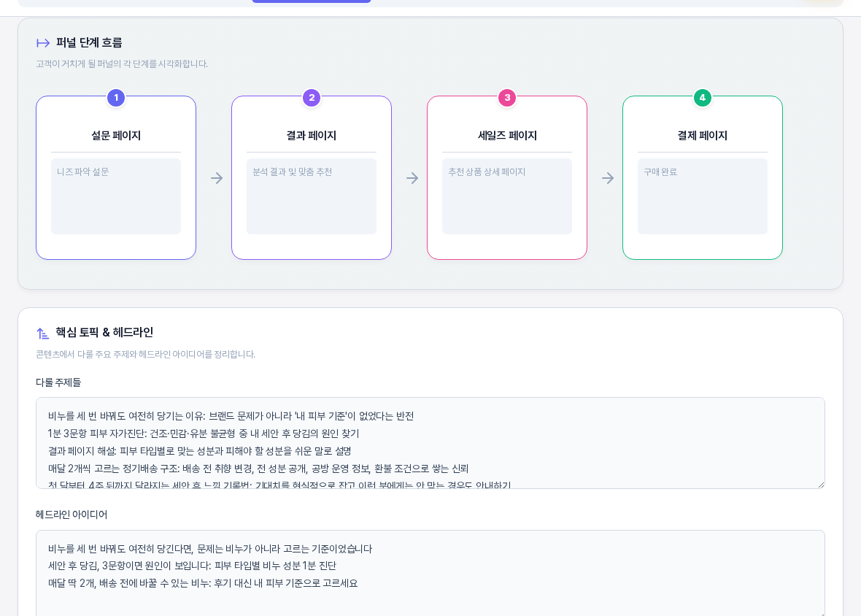This screenshot has width=861, height=616.
Task: Select step badge number 1
Action: pos(116,98)
